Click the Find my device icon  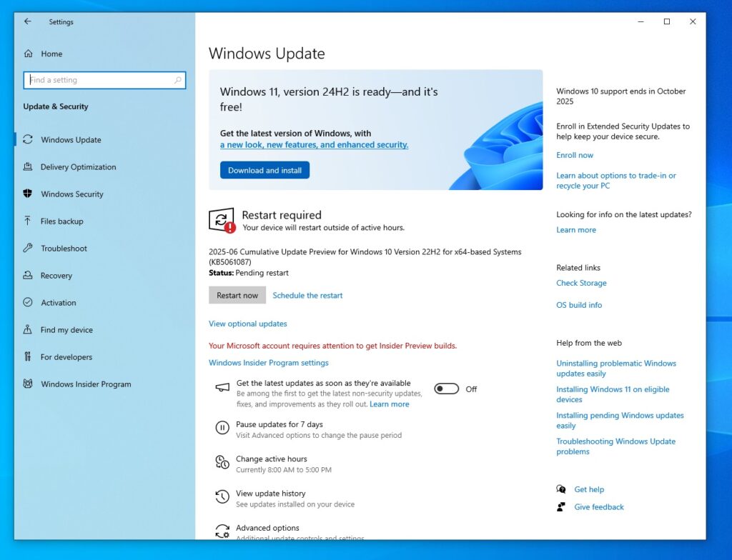pyautogui.click(x=29, y=329)
